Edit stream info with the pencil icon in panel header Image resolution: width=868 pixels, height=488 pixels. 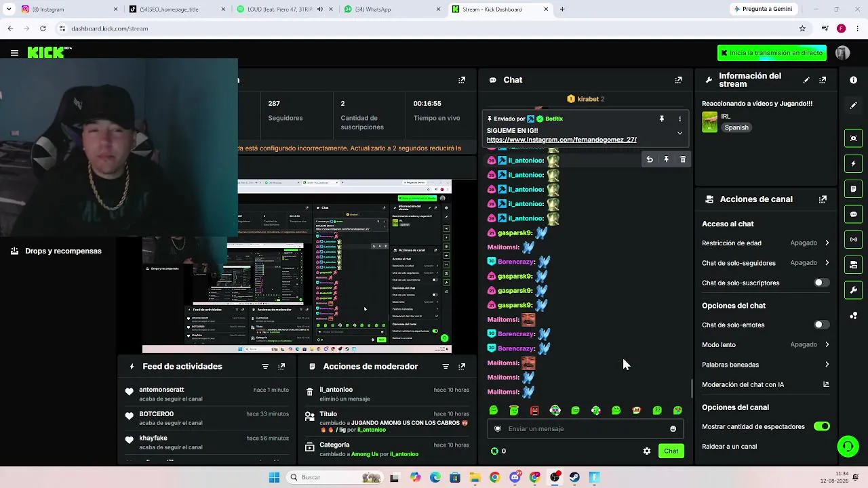(806, 80)
